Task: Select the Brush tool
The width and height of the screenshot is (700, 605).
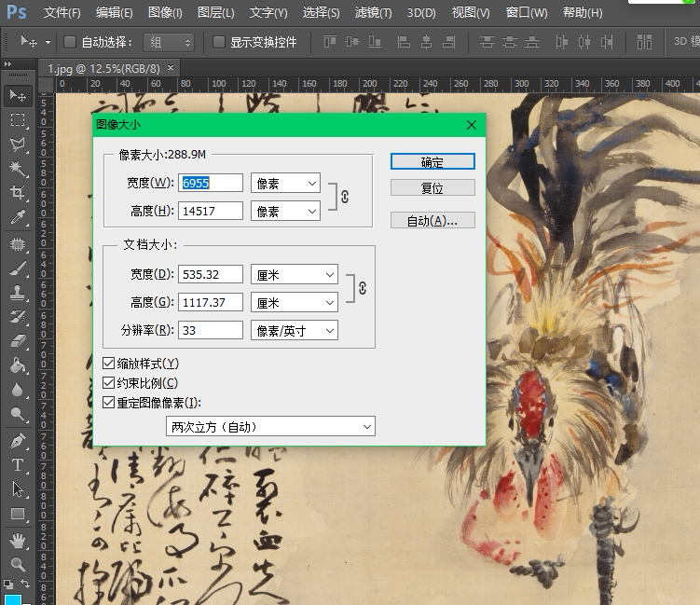Action: click(x=18, y=268)
